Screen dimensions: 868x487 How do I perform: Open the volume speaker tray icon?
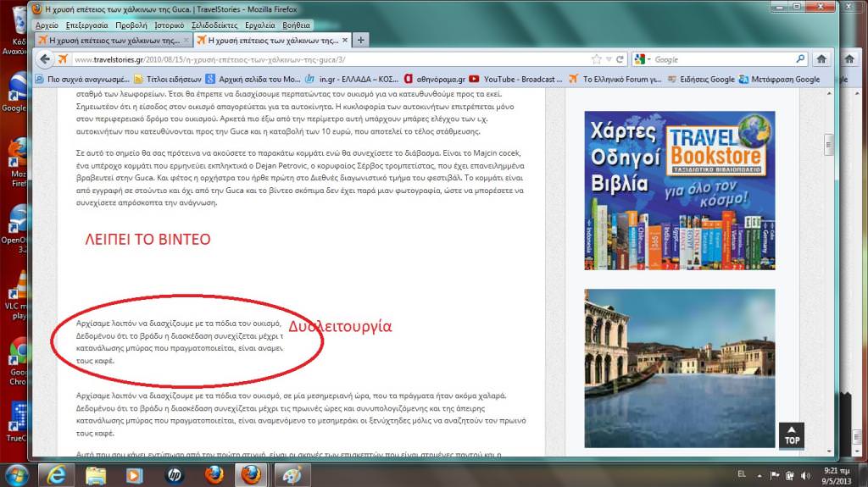click(805, 475)
